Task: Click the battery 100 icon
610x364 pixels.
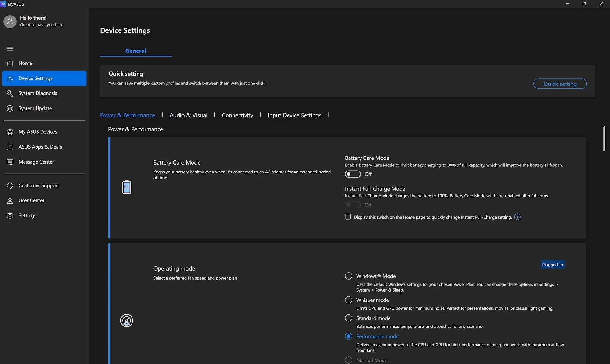Action: [x=126, y=187]
